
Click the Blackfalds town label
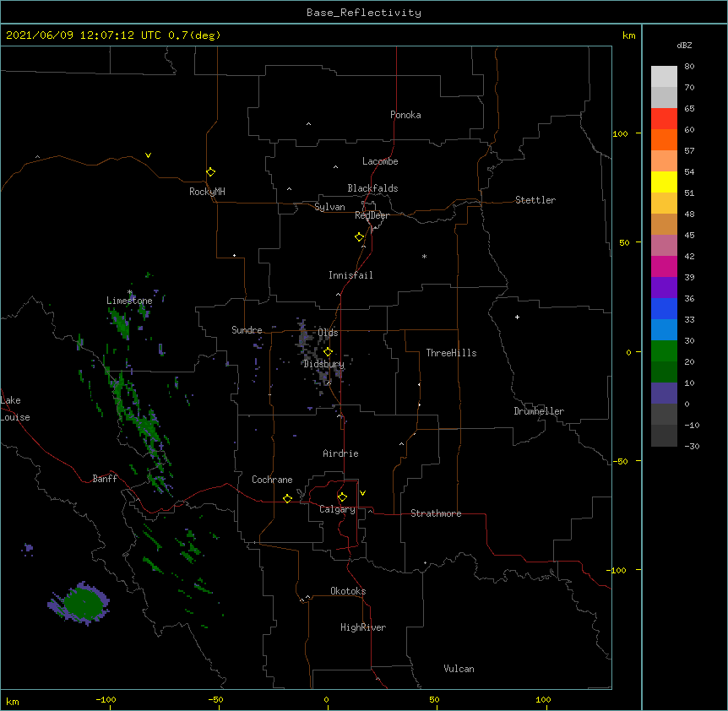pyautogui.click(x=372, y=188)
